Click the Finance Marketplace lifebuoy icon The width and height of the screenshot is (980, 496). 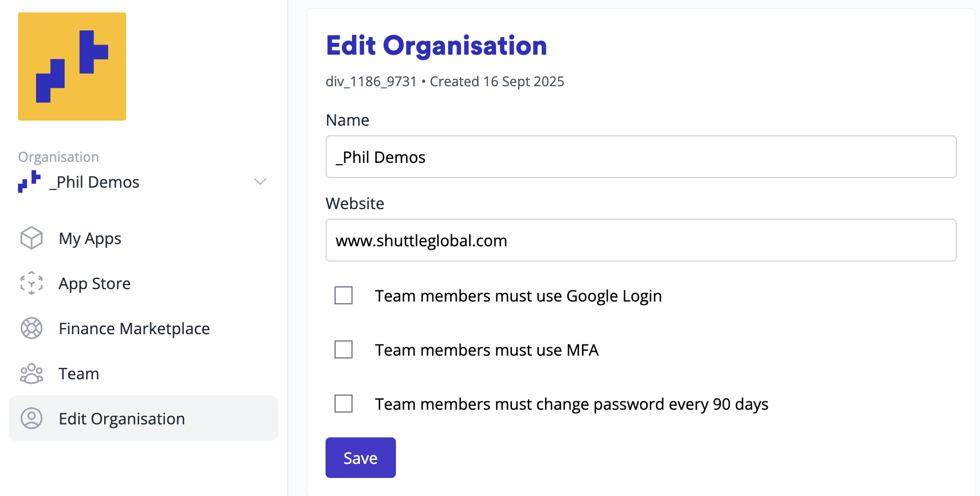[32, 328]
